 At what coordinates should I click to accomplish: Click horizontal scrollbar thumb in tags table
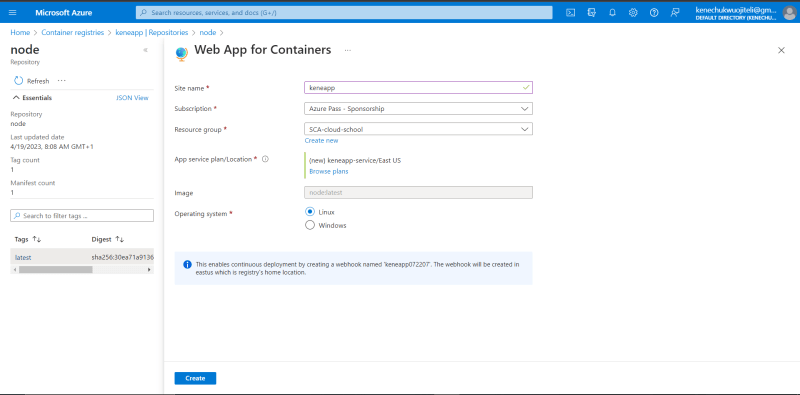(x=56, y=269)
